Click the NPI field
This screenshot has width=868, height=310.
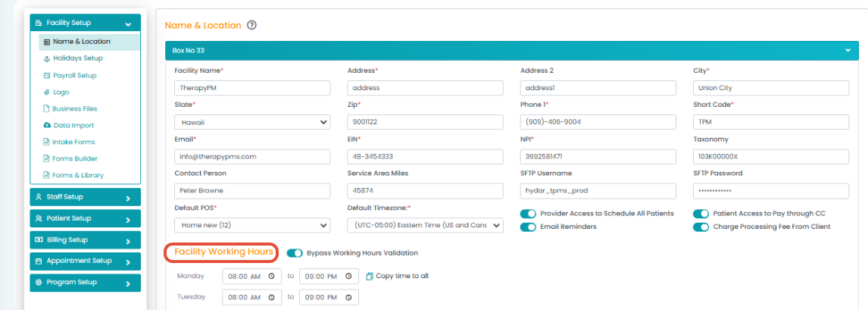598,157
